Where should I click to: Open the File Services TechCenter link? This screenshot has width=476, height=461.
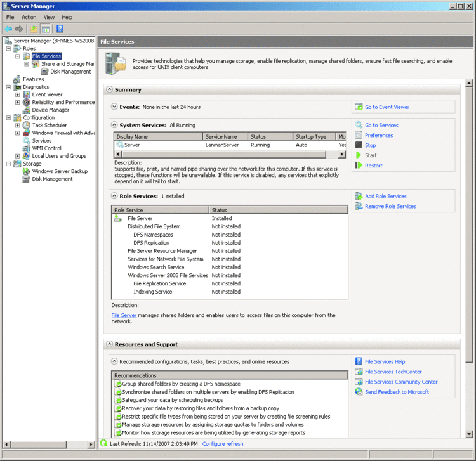(393, 372)
